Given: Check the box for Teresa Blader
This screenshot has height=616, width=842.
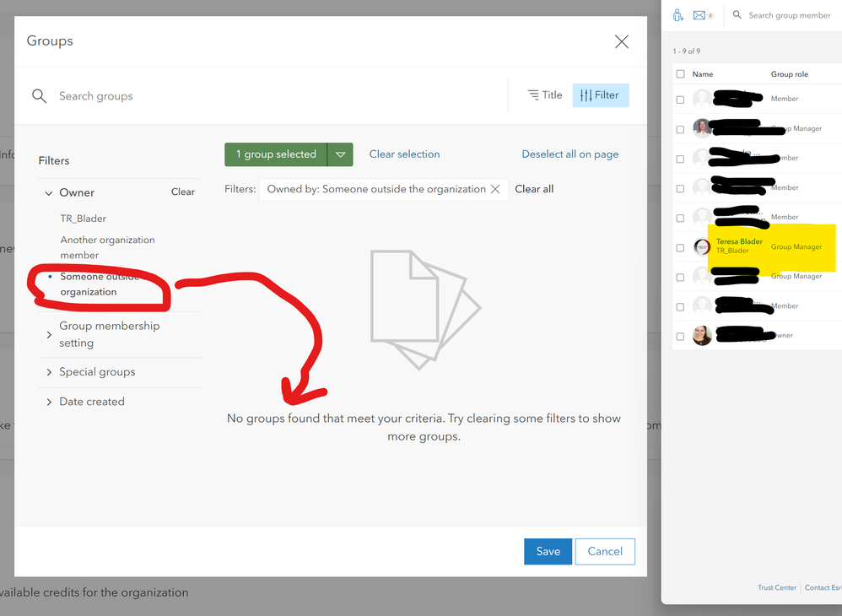Looking at the screenshot, I should click(x=680, y=247).
